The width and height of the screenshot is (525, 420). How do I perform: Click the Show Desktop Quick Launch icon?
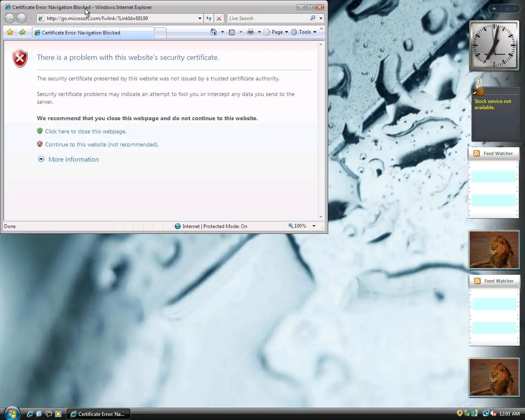point(39,414)
